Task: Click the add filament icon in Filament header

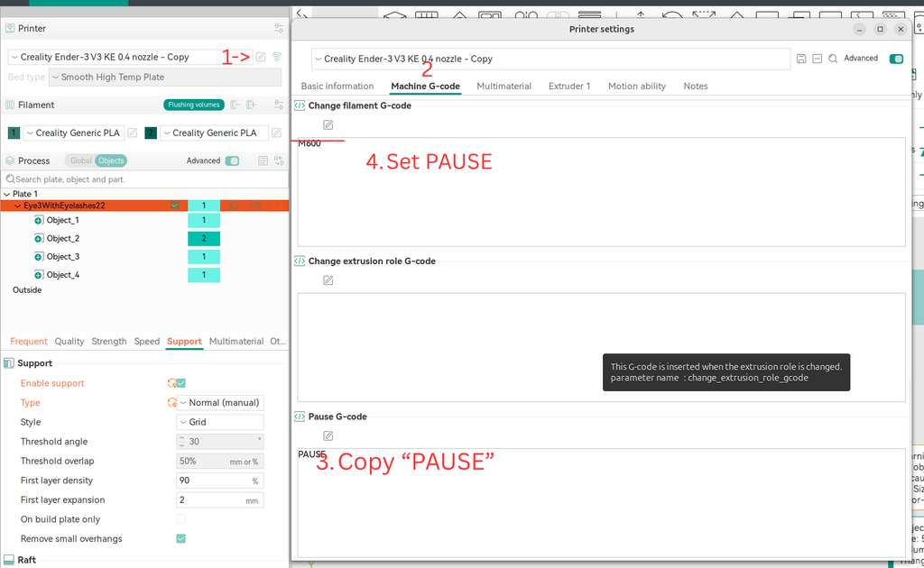Action: pos(251,105)
